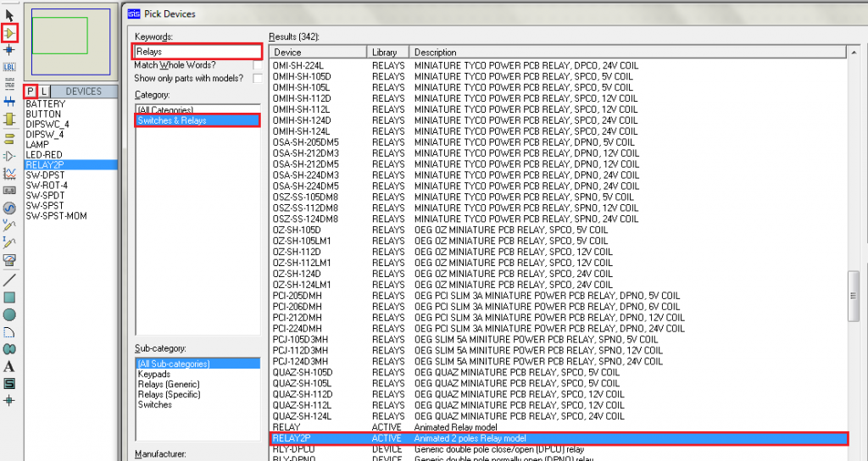Sort results by Library column header
Viewport: 868px width, 461px height.
click(388, 53)
